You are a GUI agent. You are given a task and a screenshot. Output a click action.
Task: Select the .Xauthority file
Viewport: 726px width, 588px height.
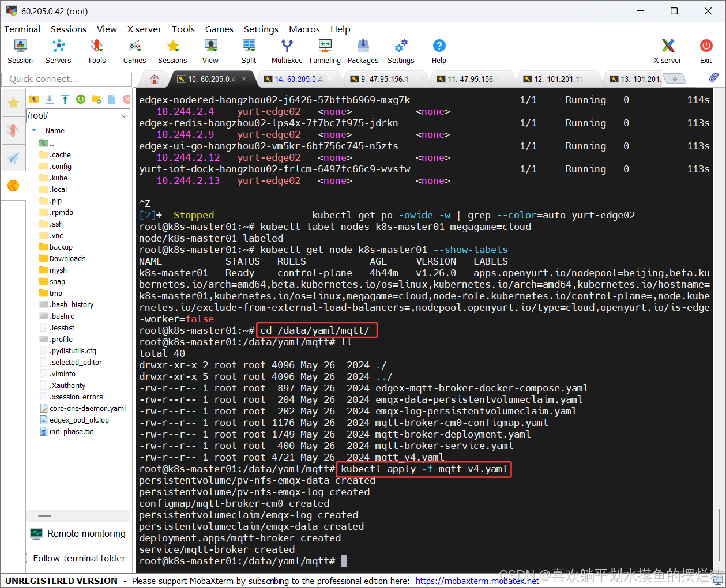pyautogui.click(x=63, y=385)
